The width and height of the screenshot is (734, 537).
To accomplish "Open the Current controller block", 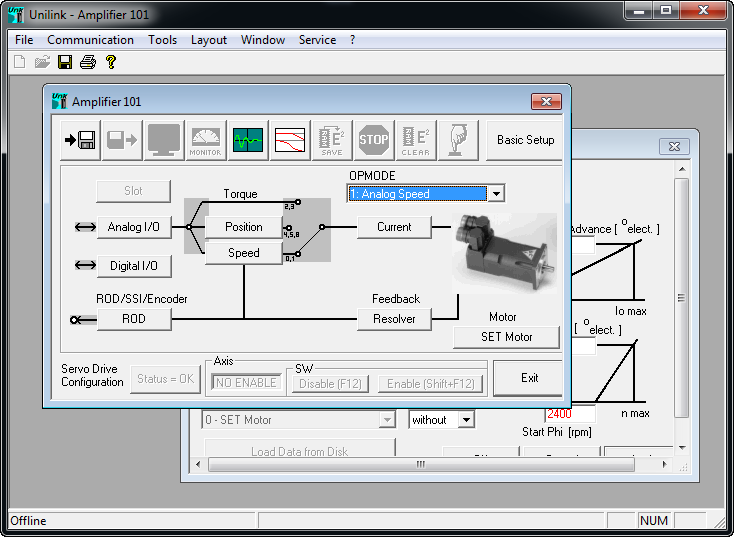I will [394, 227].
